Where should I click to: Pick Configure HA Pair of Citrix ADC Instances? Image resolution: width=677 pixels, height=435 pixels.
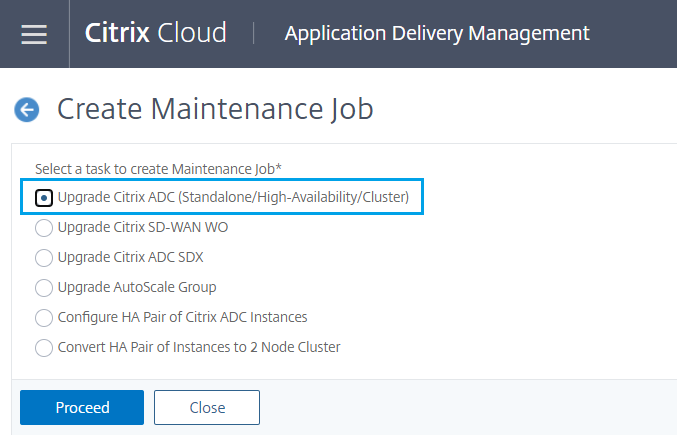44,318
